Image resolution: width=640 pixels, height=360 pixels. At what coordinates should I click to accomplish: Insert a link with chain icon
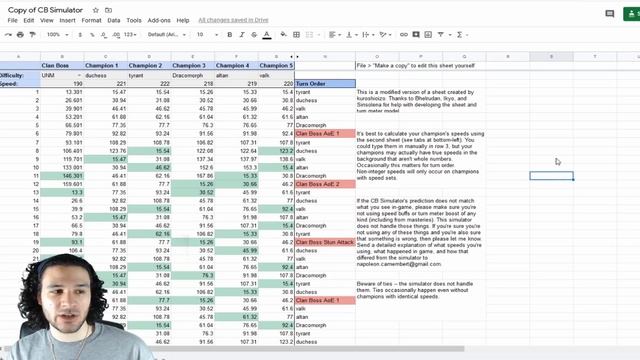404,35
